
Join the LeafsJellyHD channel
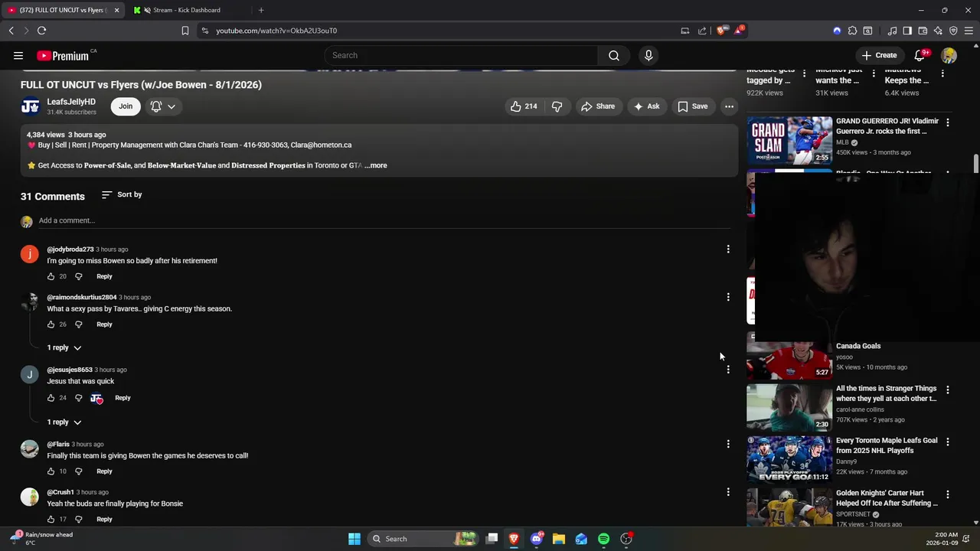(126, 106)
